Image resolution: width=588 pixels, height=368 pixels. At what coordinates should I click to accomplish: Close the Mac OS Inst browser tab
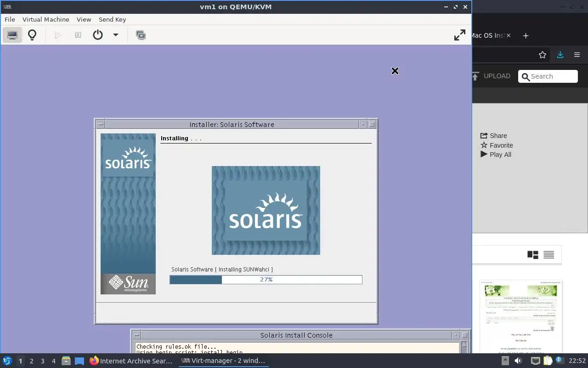click(508, 35)
